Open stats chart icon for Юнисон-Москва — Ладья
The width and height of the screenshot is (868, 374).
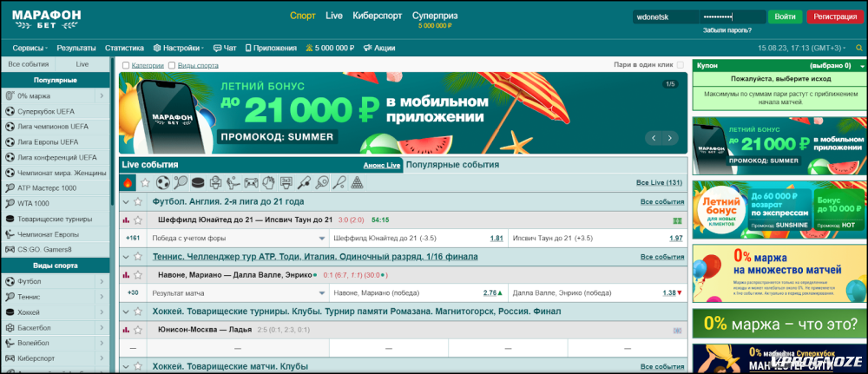126,331
